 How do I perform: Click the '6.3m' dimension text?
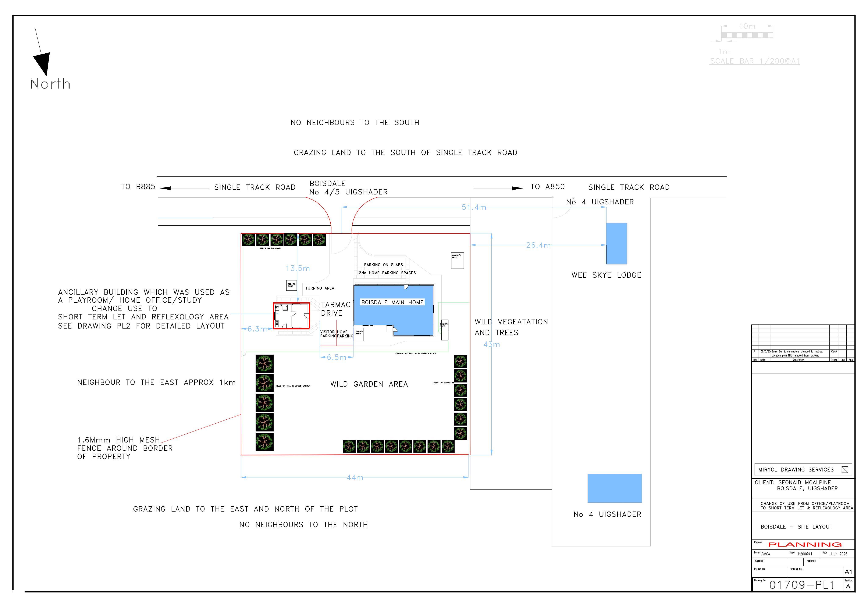tap(257, 329)
